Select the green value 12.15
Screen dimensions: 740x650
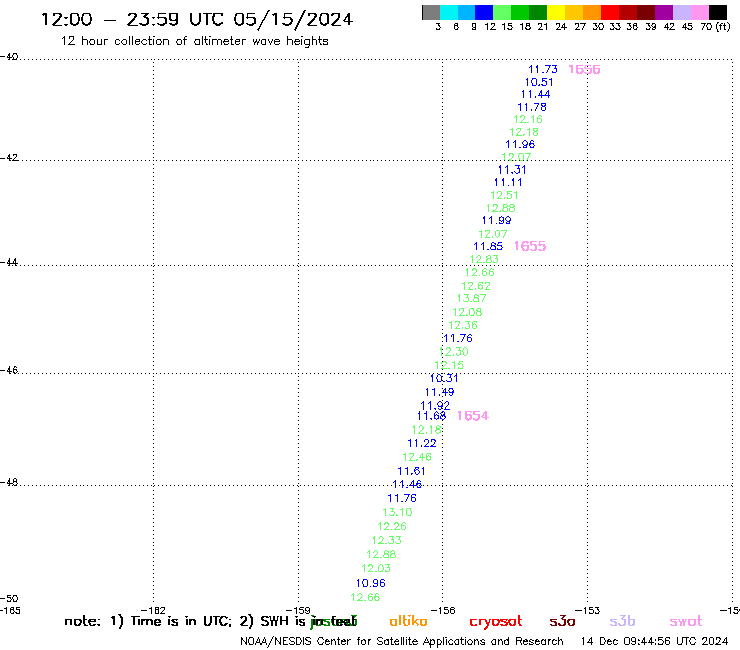(449, 365)
